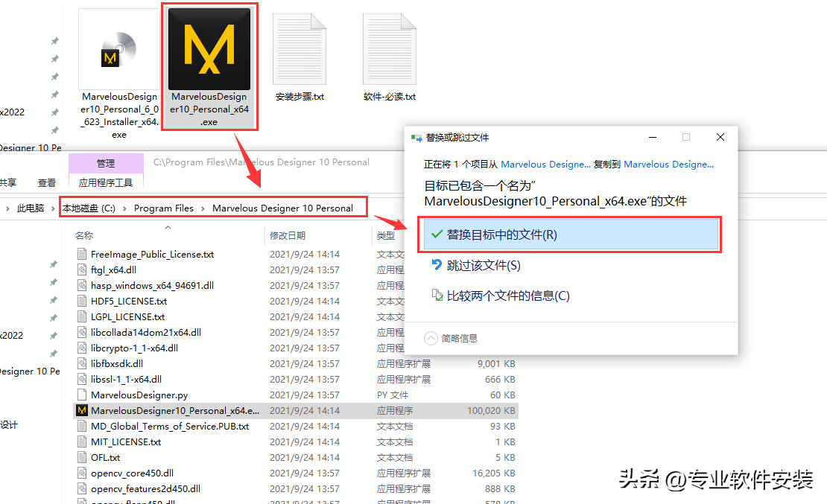Image resolution: width=827 pixels, height=504 pixels.
Task: Click the 9,001 KB size cell
Action: 496,364
